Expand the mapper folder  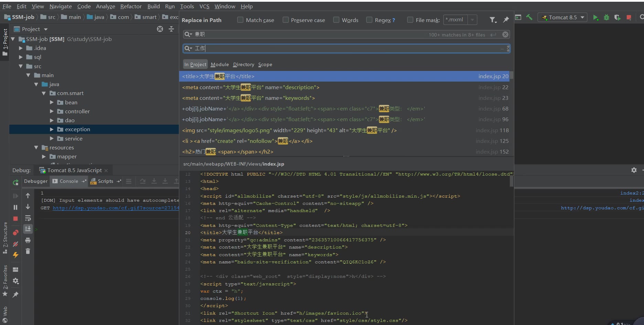point(44,156)
